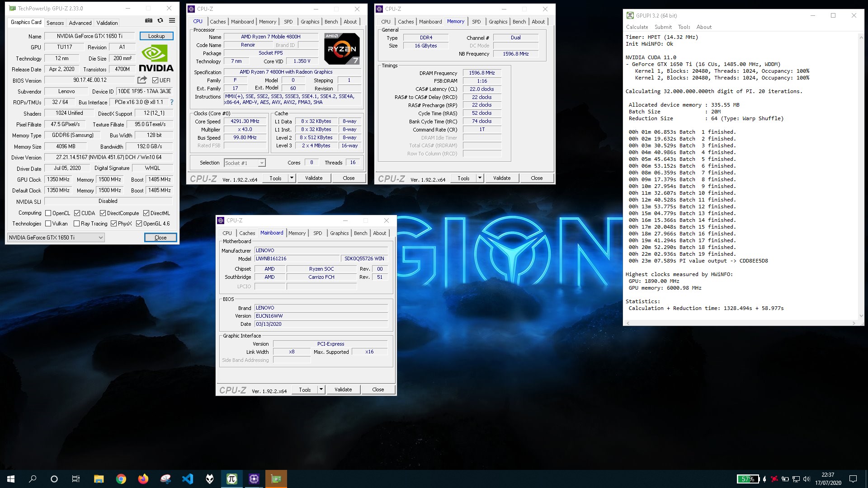This screenshot has height=488, width=868.
Task: Switch to GPUPI pi icon on taskbar
Action: (x=232, y=479)
